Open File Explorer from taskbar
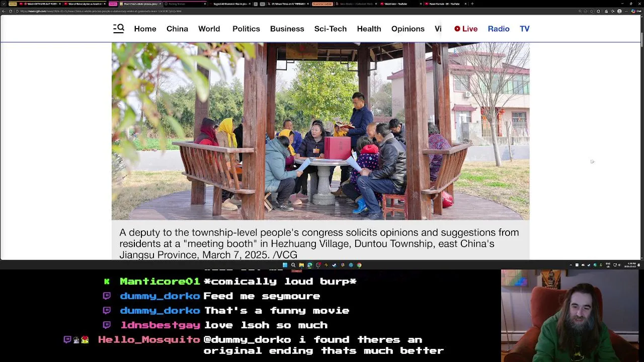This screenshot has height=362, width=644. pyautogui.click(x=301, y=265)
